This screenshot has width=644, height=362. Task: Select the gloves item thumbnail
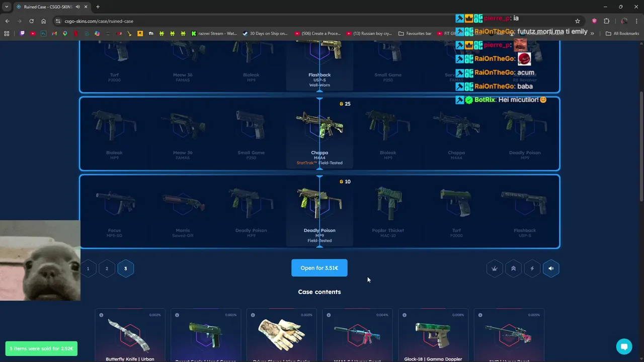pyautogui.click(x=282, y=335)
